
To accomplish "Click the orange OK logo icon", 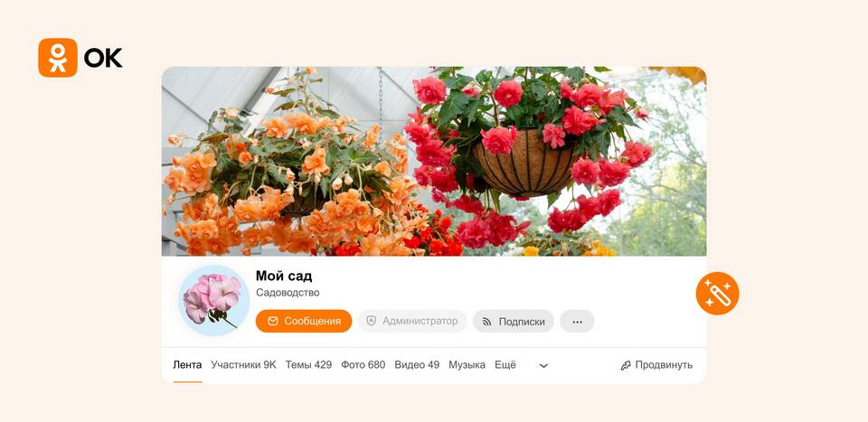I will coord(58,58).
